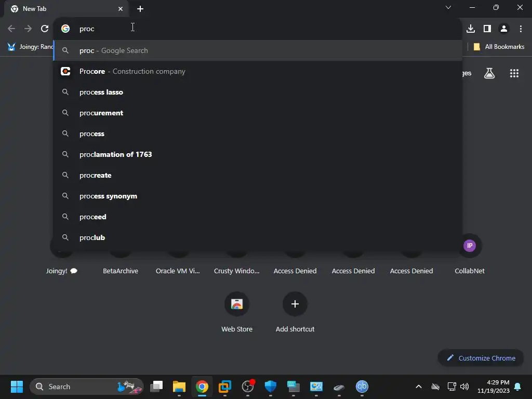Click the address bar containing proc

258,29
